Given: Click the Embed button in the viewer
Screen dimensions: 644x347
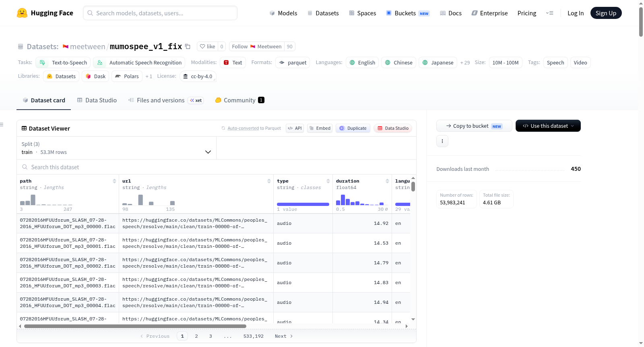Looking at the screenshot, I should (320, 128).
